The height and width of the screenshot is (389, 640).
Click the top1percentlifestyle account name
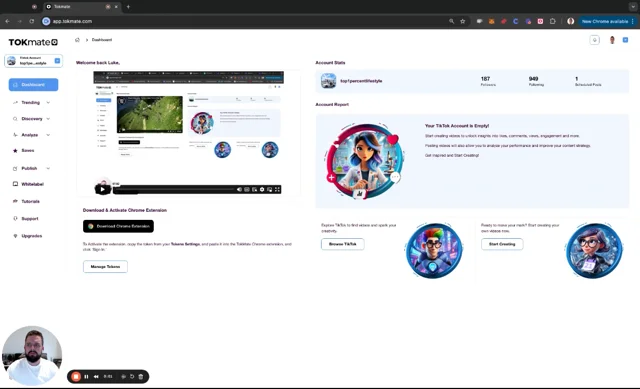[x=361, y=81]
